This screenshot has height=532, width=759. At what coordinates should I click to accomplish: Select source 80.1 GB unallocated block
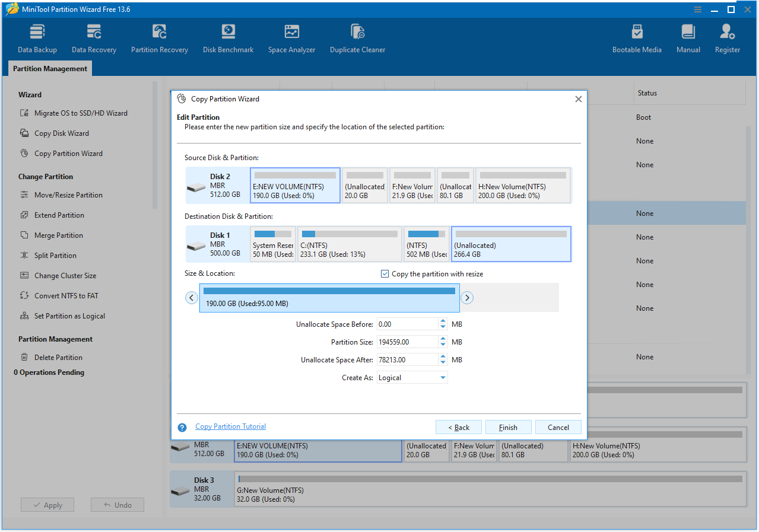(x=456, y=186)
